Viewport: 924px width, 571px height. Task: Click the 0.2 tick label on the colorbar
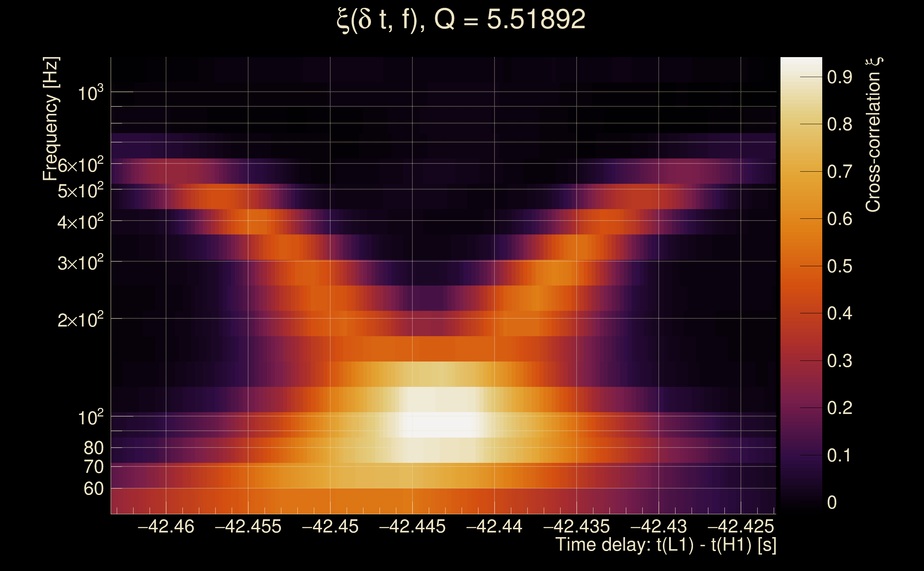[x=839, y=408]
